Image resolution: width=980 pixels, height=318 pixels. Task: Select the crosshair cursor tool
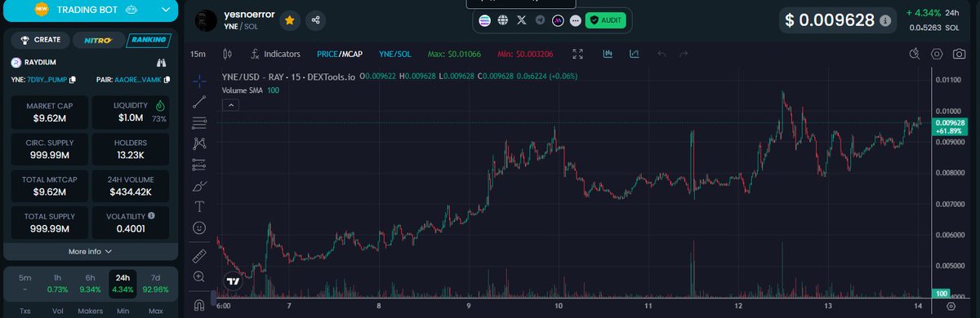pos(200,81)
